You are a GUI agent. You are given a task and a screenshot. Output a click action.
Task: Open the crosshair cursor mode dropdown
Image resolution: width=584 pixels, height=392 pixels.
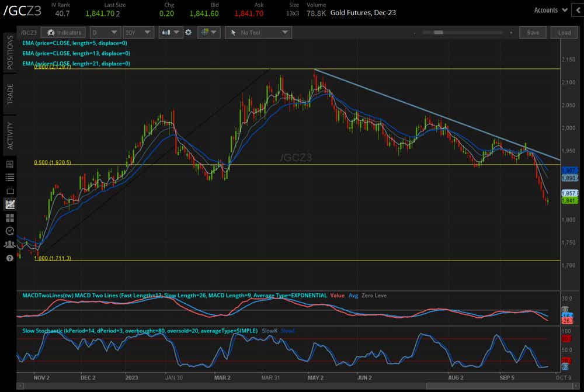(x=208, y=33)
